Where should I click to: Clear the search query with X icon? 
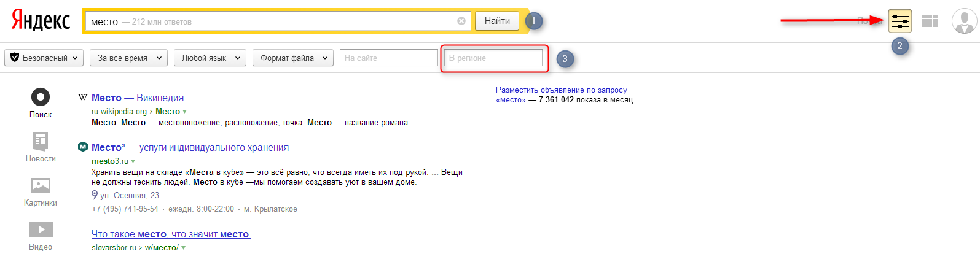point(461,21)
